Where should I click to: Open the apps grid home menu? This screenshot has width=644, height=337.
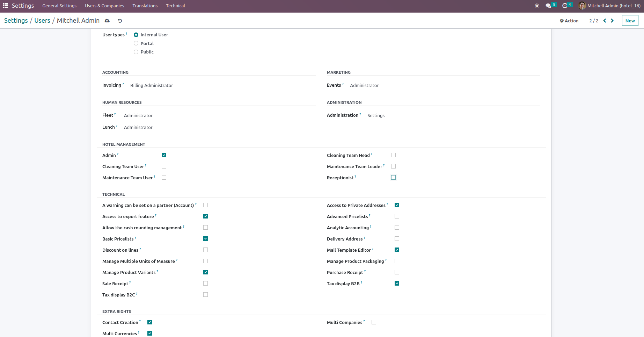coord(5,6)
